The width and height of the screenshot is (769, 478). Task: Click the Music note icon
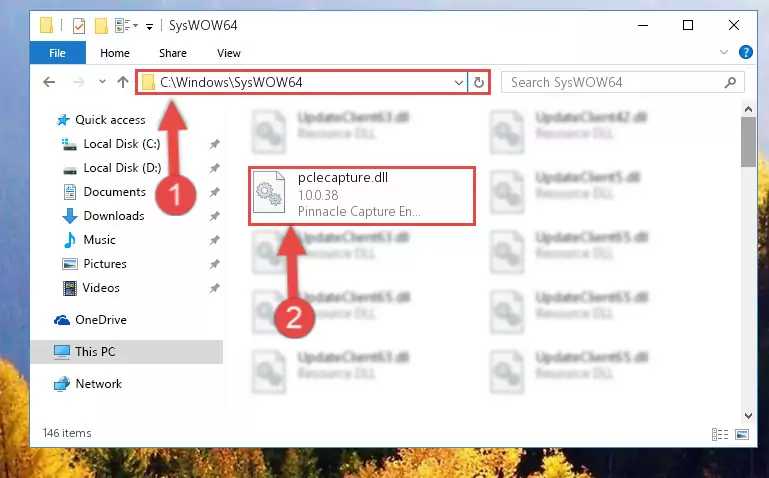[x=70, y=240]
